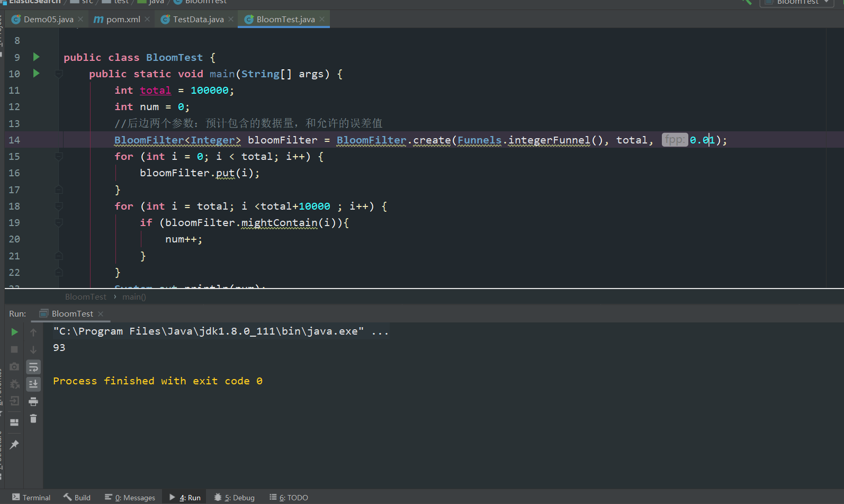
Task: Open the Run tool window button
Action: [185, 498]
